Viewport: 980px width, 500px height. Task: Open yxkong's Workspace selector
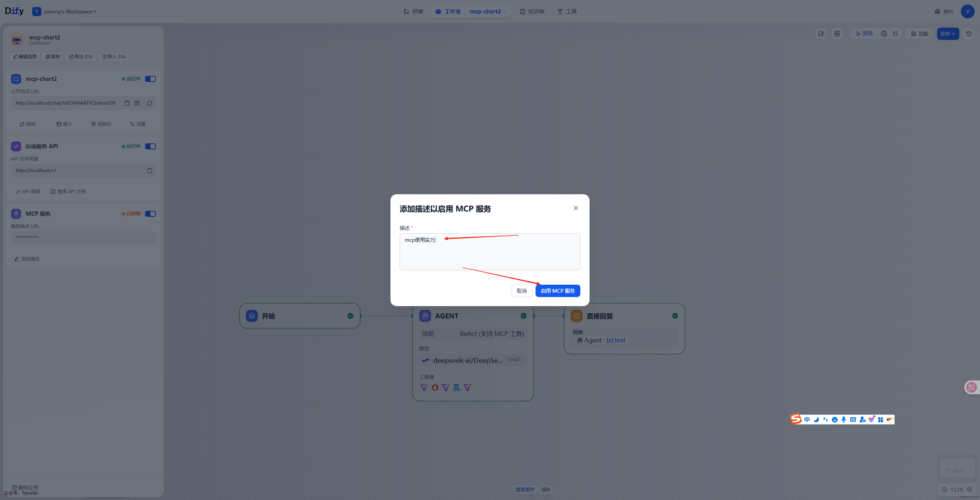64,11
